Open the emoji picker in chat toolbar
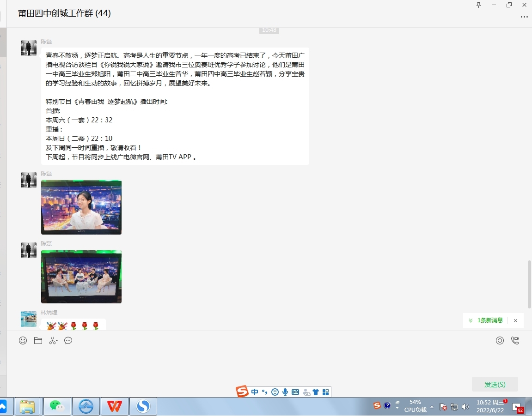 23,340
